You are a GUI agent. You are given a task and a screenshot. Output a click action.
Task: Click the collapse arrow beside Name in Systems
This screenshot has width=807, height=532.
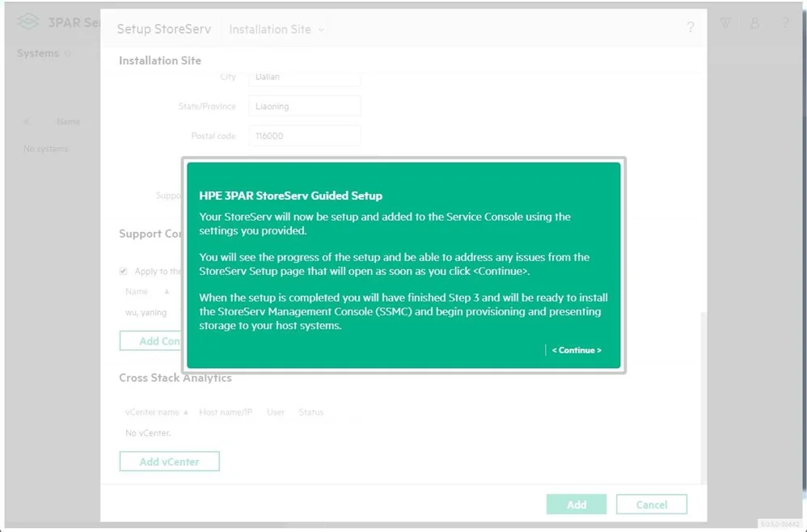coord(27,121)
